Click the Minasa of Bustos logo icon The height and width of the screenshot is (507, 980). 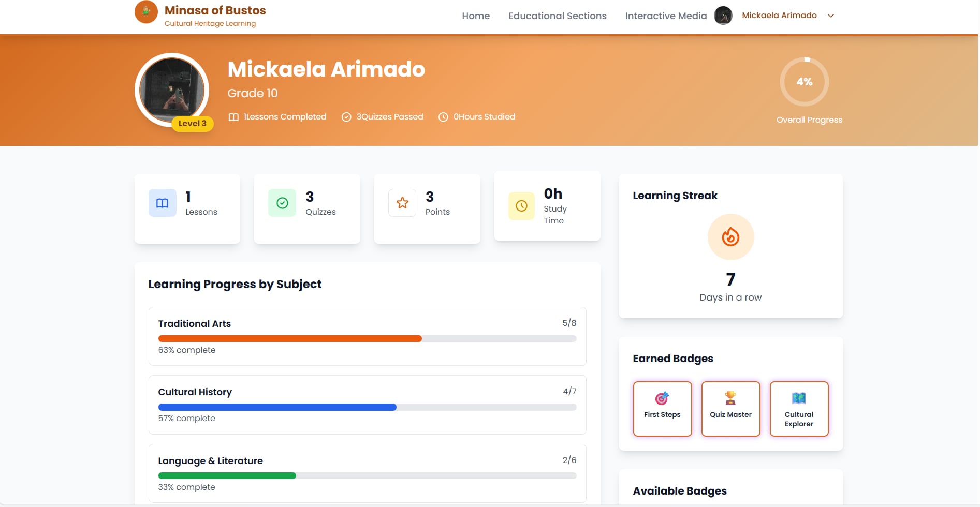tap(146, 11)
